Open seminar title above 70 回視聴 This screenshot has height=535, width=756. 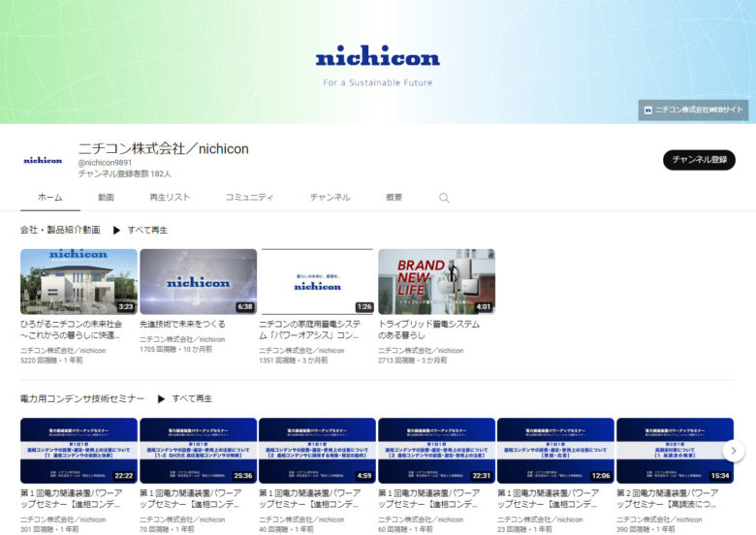190,499
